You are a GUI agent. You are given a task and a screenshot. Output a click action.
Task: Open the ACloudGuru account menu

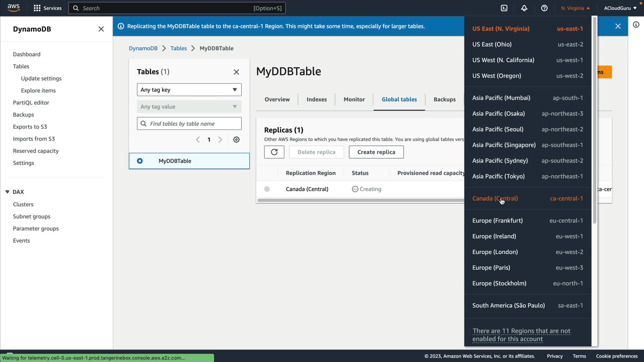(620, 8)
